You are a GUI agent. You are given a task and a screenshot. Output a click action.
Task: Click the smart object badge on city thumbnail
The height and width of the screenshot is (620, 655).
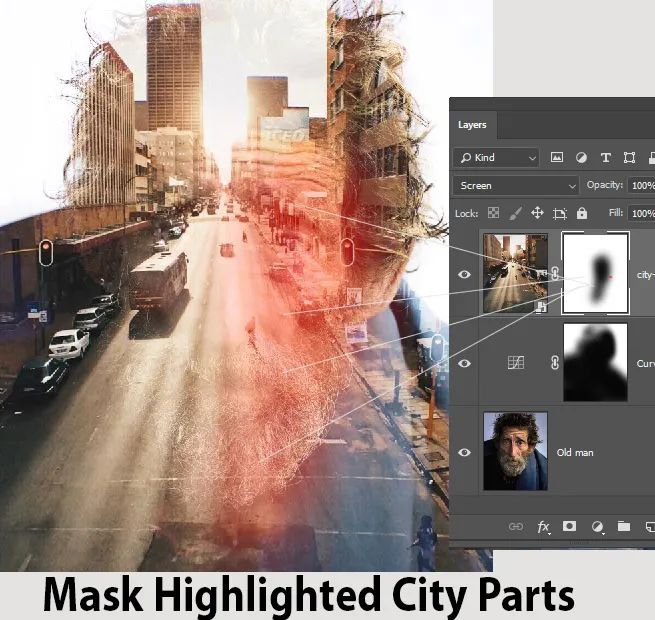pyautogui.click(x=541, y=307)
